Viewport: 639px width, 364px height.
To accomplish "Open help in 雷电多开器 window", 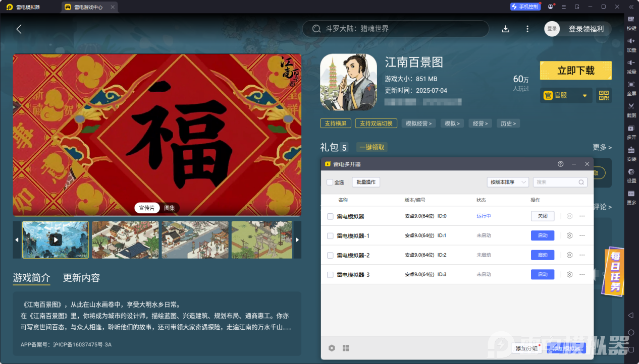I will (x=560, y=164).
